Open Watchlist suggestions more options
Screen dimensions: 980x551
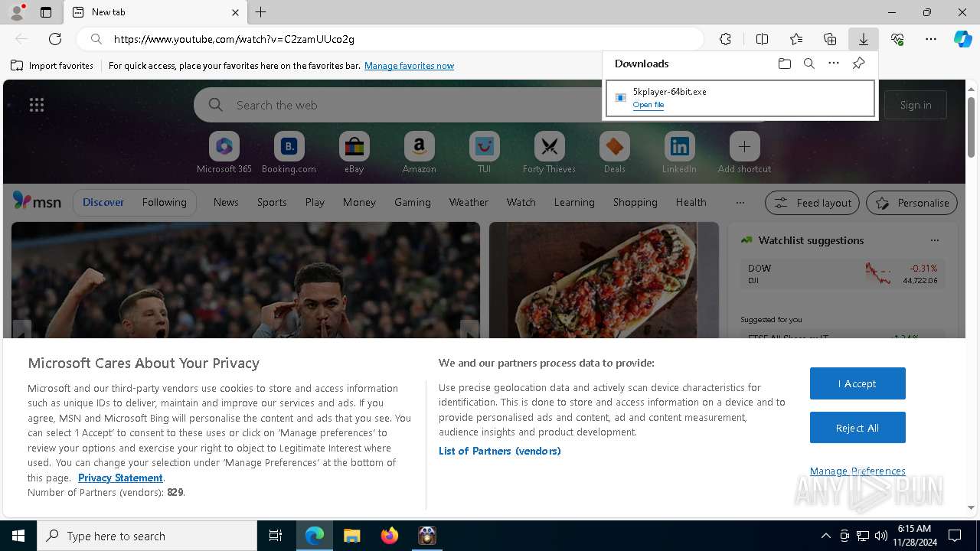coord(935,240)
